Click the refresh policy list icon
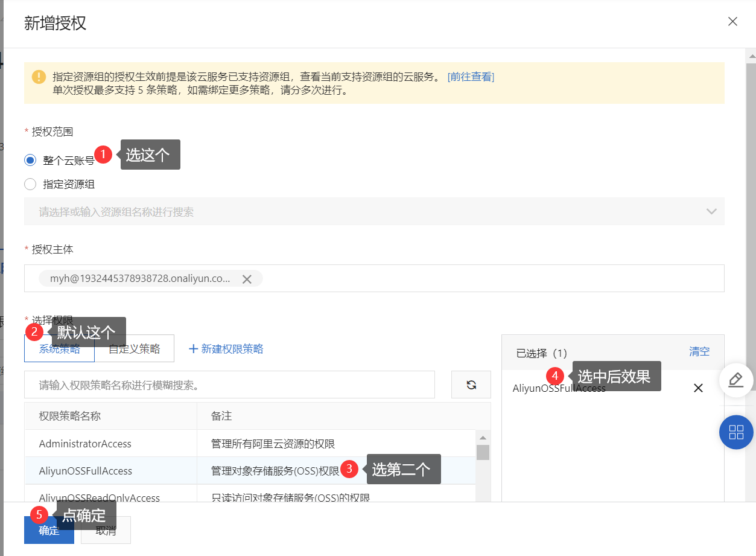The height and width of the screenshot is (556, 756). coord(471,385)
